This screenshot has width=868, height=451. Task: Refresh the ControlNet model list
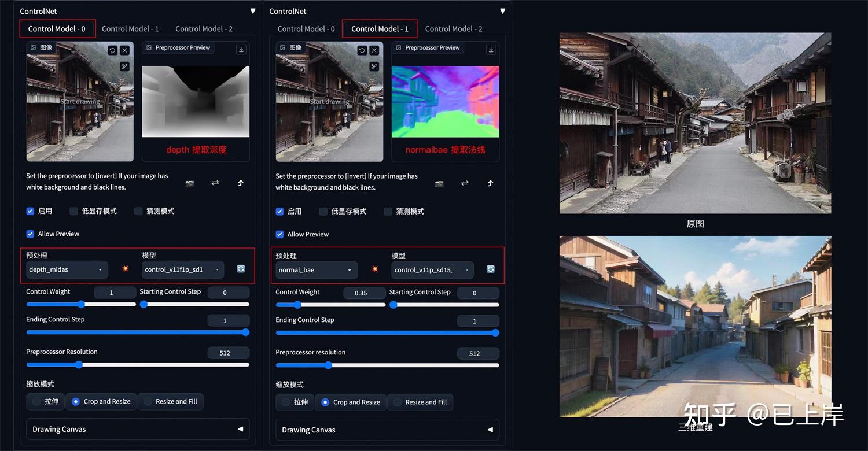pos(240,268)
